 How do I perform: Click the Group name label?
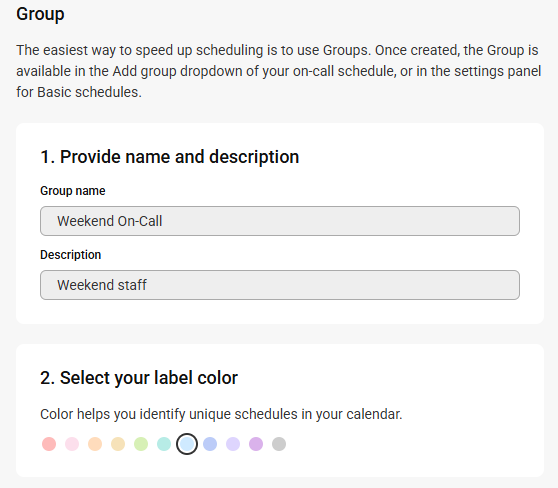point(73,191)
